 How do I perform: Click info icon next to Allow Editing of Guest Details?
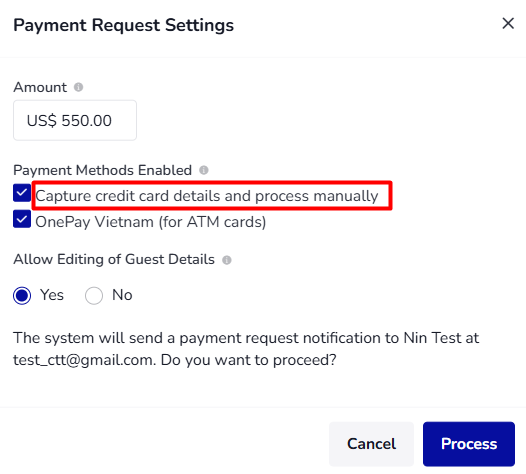[227, 260]
